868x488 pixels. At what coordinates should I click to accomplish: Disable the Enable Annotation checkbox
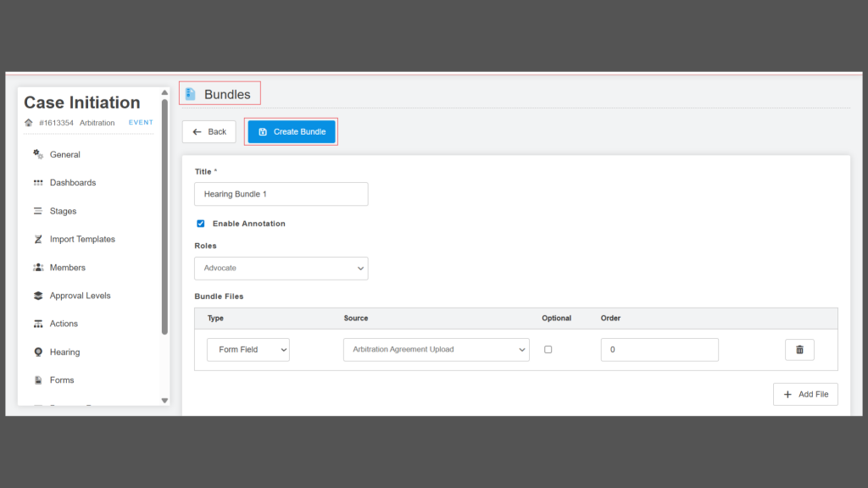[201, 224]
